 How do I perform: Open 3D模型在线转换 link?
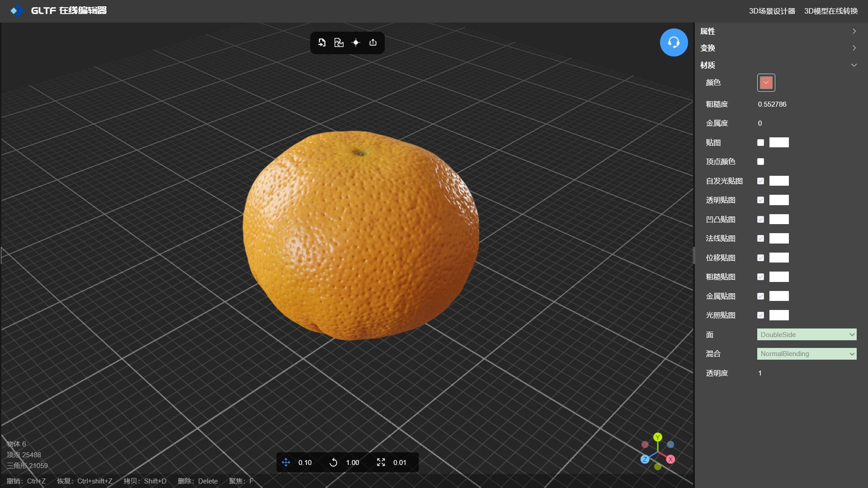coord(830,11)
